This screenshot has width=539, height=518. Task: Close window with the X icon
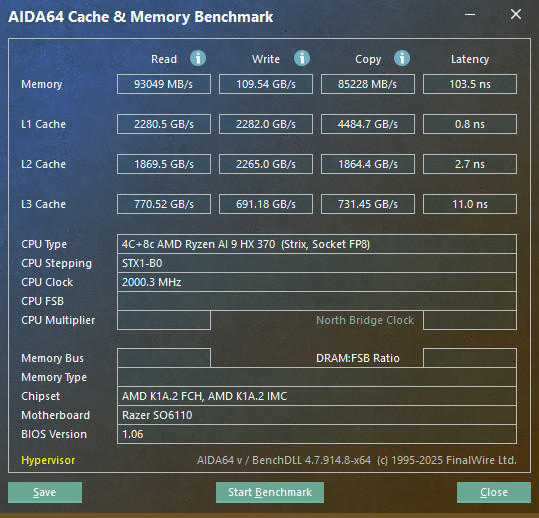pyautogui.click(x=516, y=14)
